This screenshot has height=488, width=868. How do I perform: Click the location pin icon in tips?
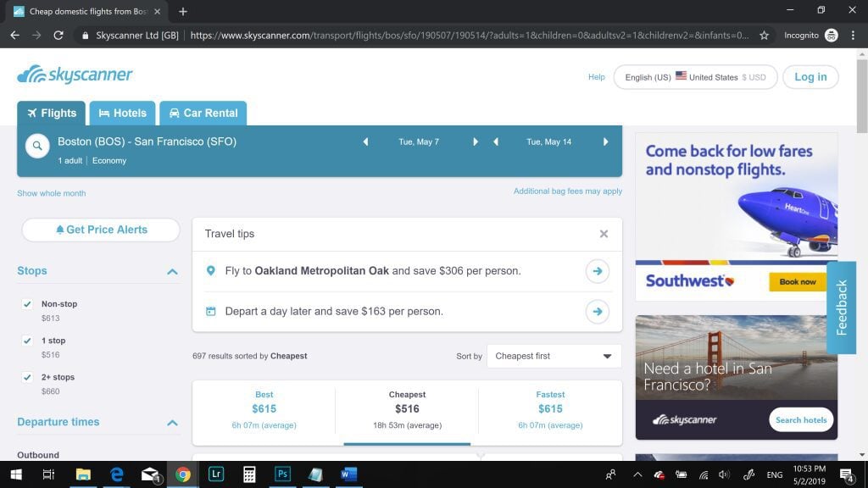(210, 270)
